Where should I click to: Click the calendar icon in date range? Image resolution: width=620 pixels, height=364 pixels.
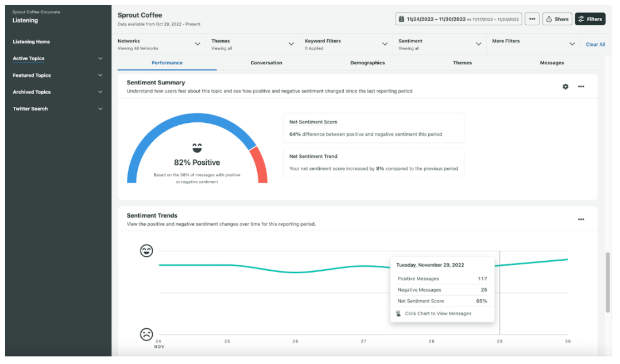(x=401, y=19)
